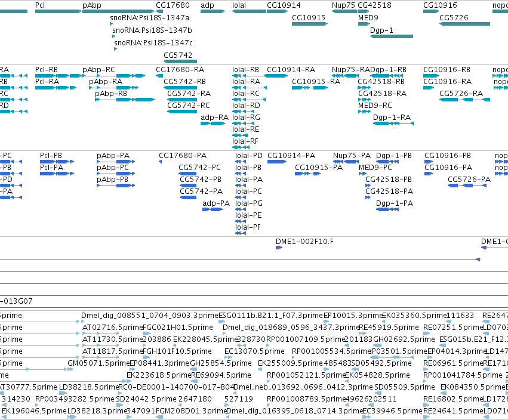Click protein pAbp-PA

(116, 162)
